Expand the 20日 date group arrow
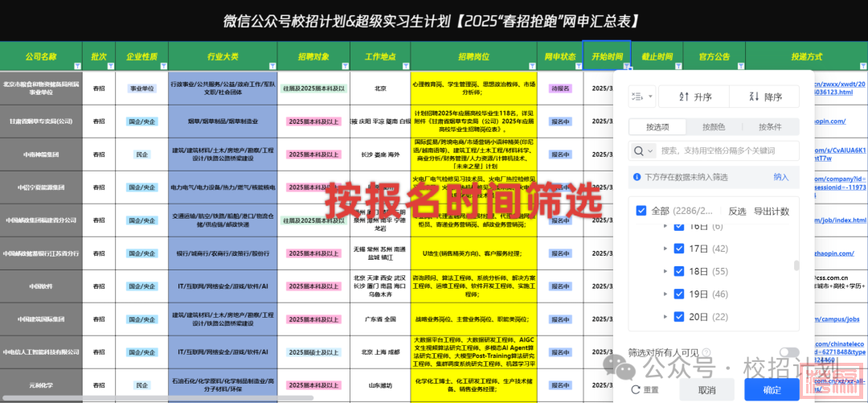The height and width of the screenshot is (403, 868). pyautogui.click(x=666, y=316)
